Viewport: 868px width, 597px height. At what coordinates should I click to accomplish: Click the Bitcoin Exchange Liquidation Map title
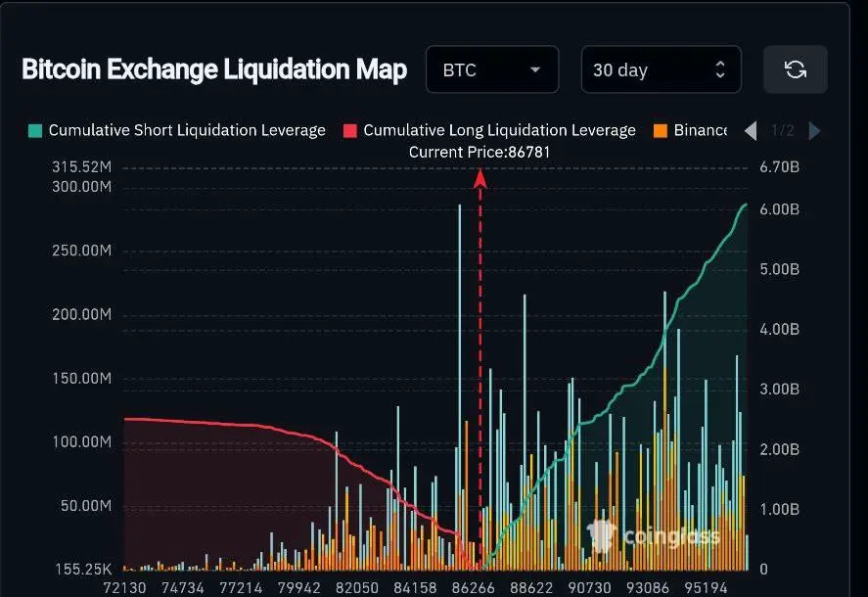(x=214, y=69)
